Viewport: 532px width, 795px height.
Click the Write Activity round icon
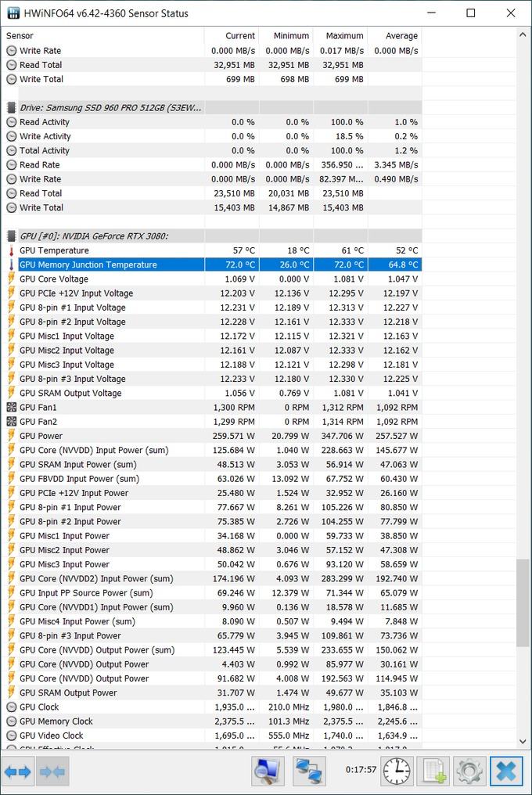(11, 136)
